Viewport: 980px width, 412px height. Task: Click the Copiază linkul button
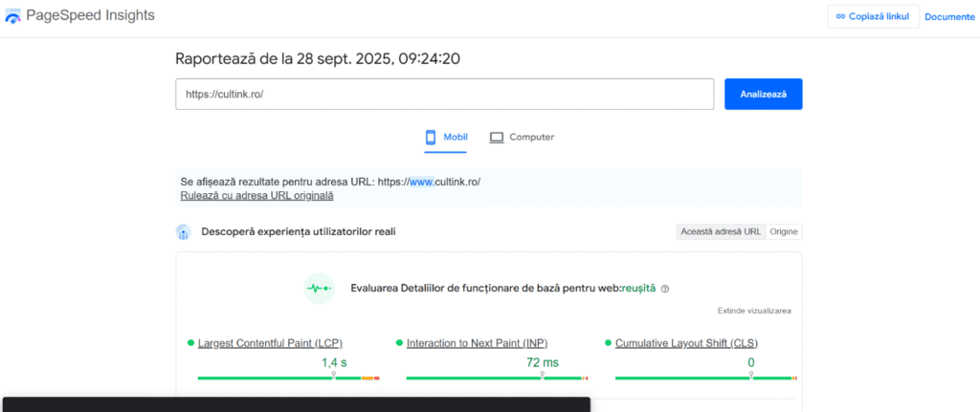click(873, 17)
